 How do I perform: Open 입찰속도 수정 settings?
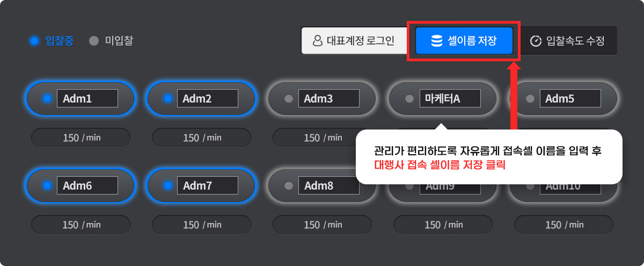pos(568,41)
